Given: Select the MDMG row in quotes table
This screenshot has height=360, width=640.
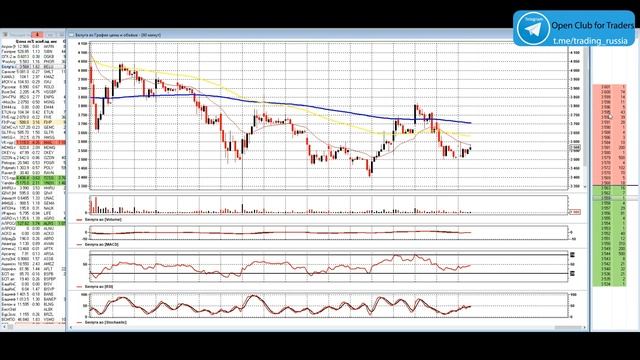Looking at the screenshot, I should click(33, 147).
